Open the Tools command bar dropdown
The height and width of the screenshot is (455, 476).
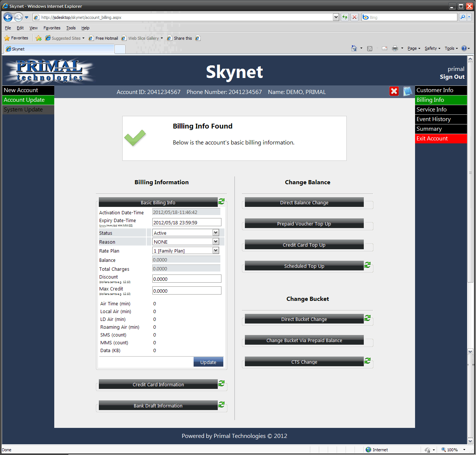(451, 48)
